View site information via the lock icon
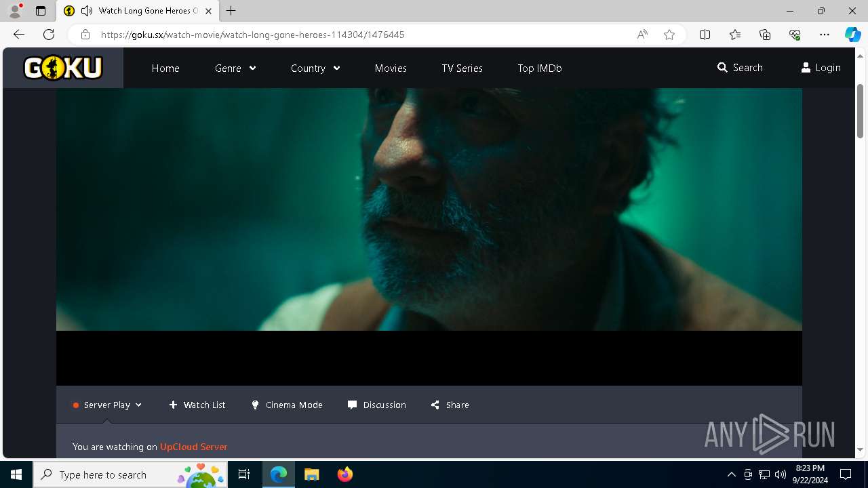868x488 pixels. pyautogui.click(x=85, y=35)
